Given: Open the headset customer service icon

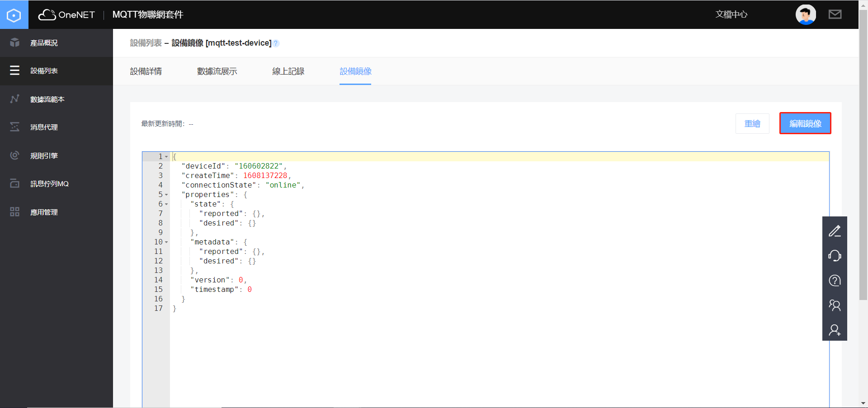Looking at the screenshot, I should click(835, 256).
